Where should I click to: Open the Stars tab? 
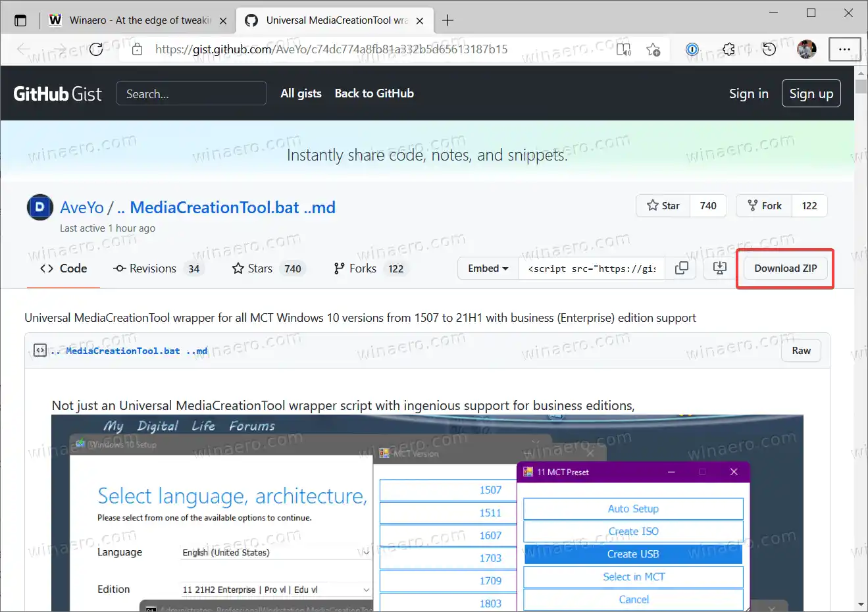[268, 268]
